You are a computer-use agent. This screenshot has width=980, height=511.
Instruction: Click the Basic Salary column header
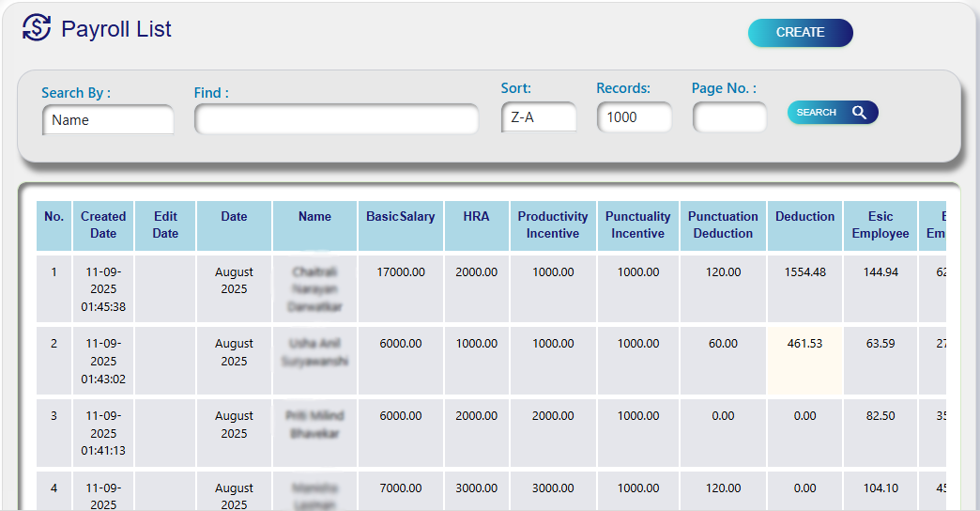click(x=400, y=217)
